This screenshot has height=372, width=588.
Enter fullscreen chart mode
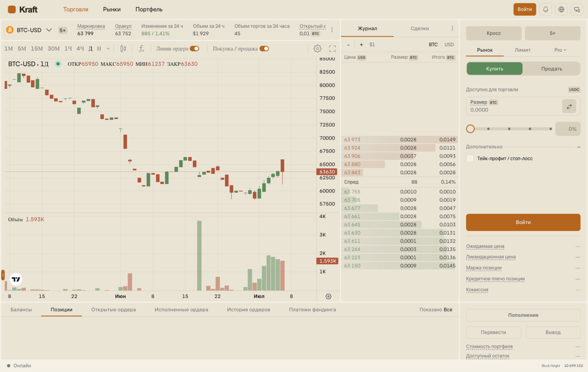click(332, 49)
